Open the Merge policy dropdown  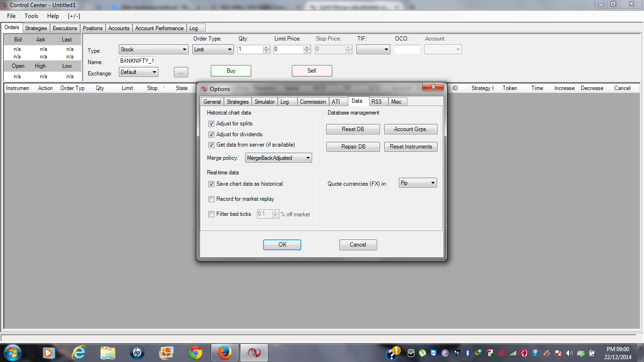(x=279, y=158)
